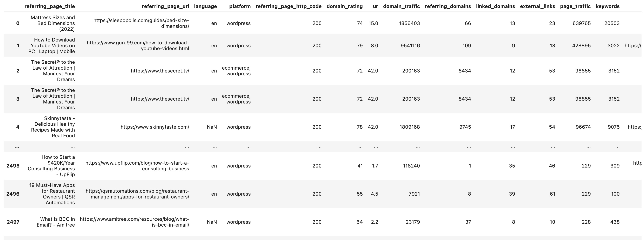Open the upflip consulting-business URL
Image resolution: width=644 pixels, height=240 pixels.
(137, 166)
